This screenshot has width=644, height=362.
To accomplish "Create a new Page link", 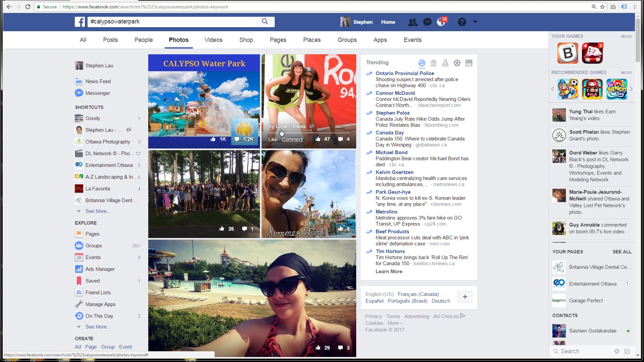I will [x=91, y=347].
